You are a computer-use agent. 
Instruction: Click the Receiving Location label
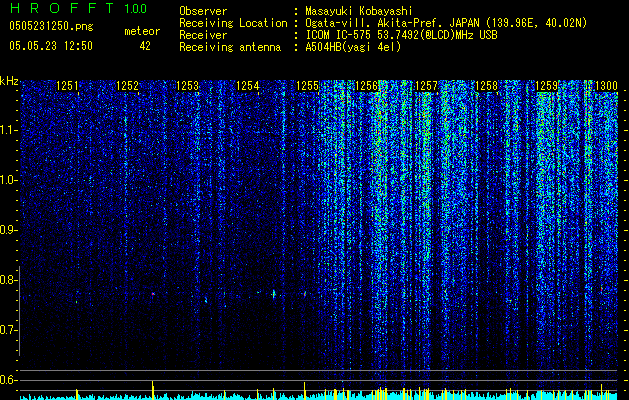click(233, 23)
